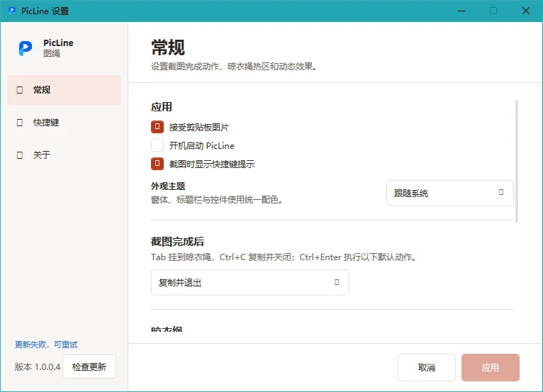Screen dimensions: 543x392
Task: Click the 应用 button at the bottom
Action: tap(491, 367)
